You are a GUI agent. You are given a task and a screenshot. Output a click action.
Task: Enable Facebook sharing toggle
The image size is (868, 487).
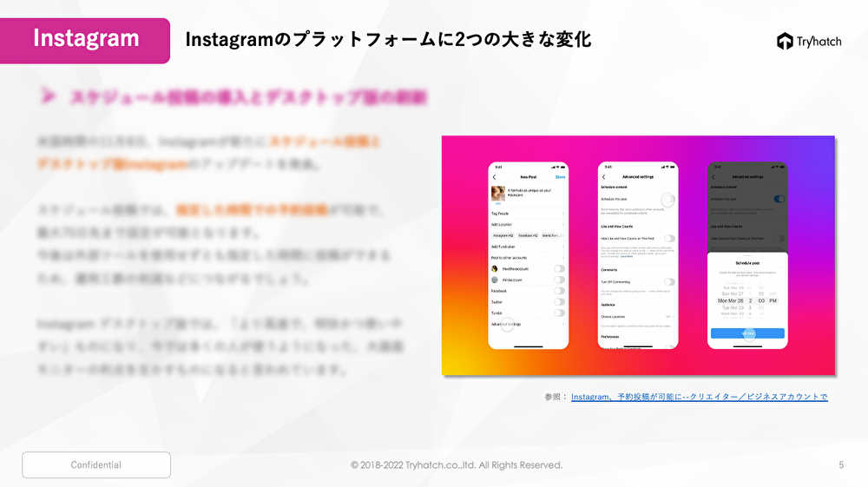[x=560, y=291]
